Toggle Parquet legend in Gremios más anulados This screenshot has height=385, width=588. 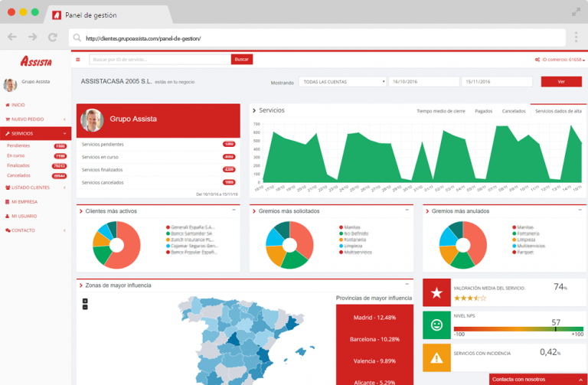click(525, 252)
